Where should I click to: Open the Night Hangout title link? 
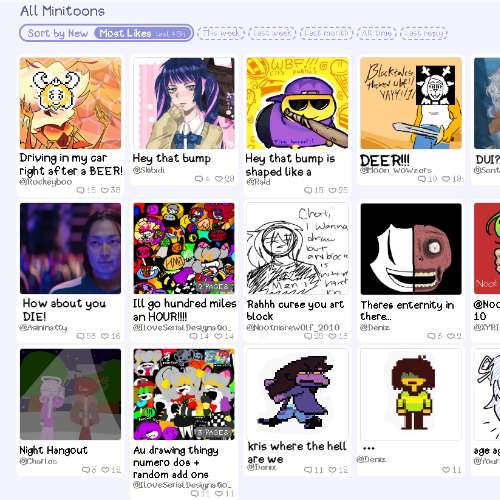click(x=53, y=450)
